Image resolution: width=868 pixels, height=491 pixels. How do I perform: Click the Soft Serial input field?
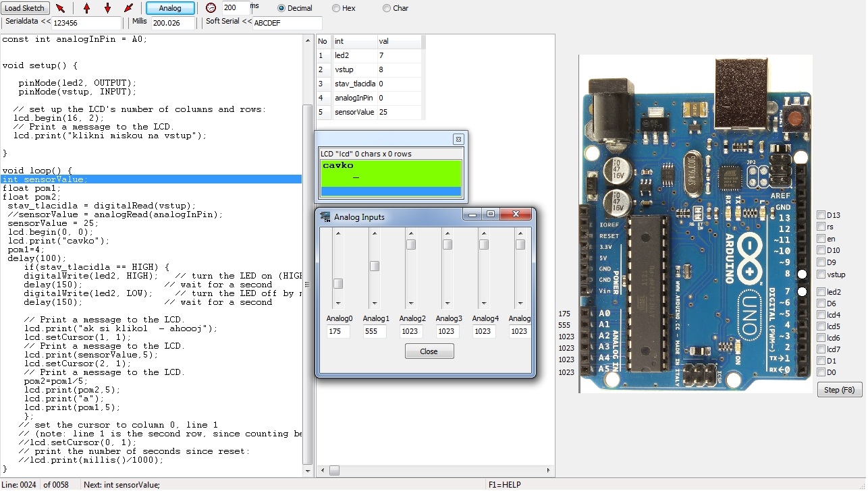point(287,23)
